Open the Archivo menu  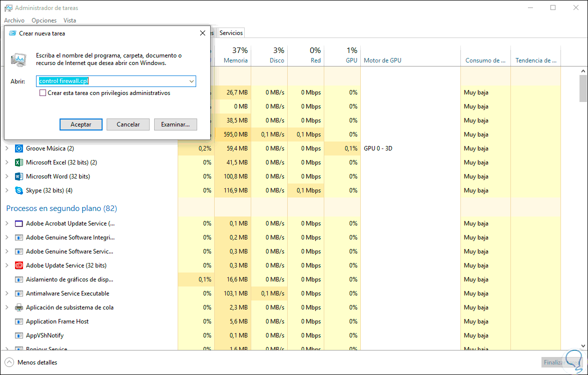pyautogui.click(x=14, y=20)
